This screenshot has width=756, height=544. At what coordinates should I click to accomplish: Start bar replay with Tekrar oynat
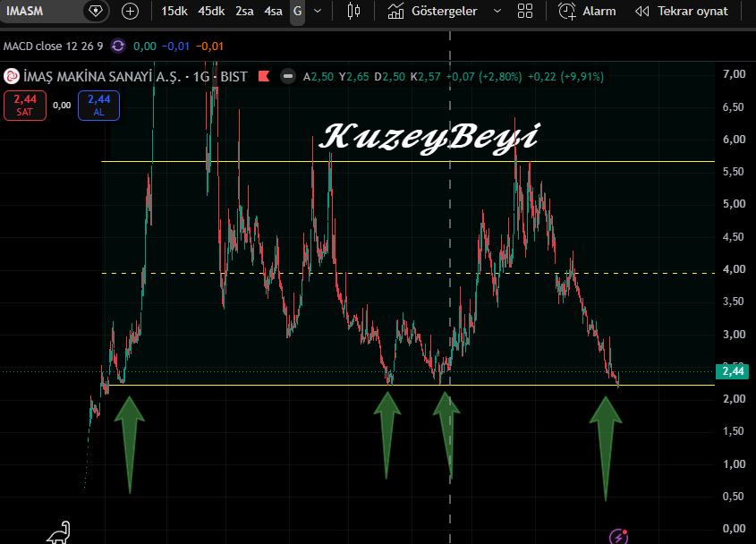pos(681,11)
